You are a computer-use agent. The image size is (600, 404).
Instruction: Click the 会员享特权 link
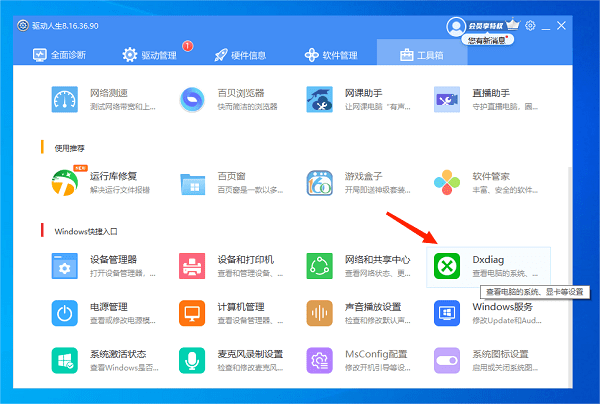point(486,26)
